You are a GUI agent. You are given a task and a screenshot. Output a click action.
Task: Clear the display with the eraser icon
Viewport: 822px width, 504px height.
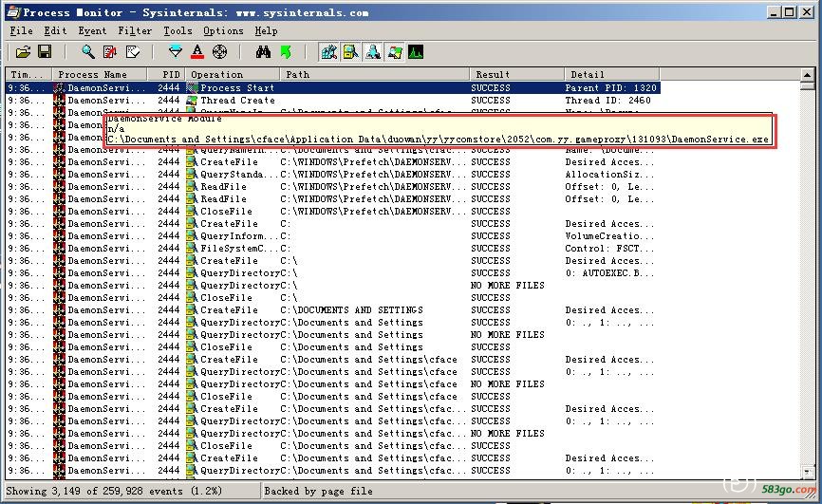[133, 52]
